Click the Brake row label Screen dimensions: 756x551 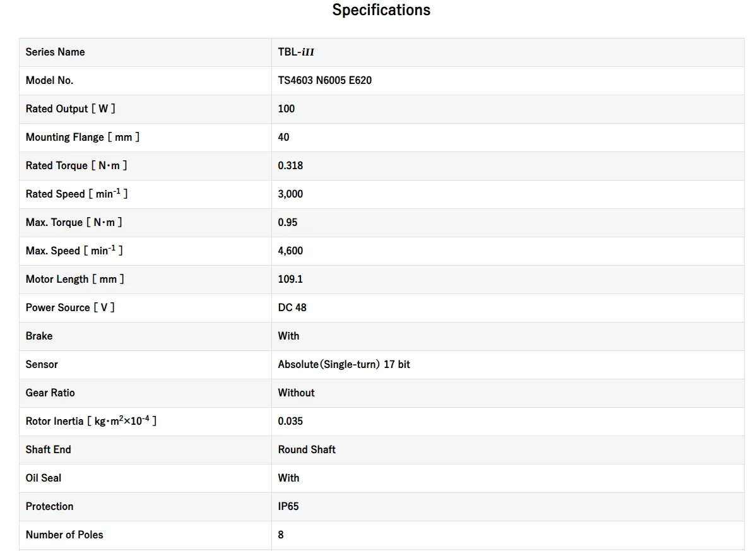click(39, 336)
